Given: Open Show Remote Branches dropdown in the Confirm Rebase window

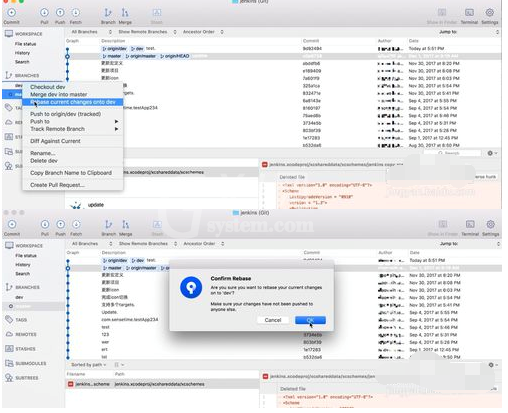Looking at the screenshot, I should point(148,244).
